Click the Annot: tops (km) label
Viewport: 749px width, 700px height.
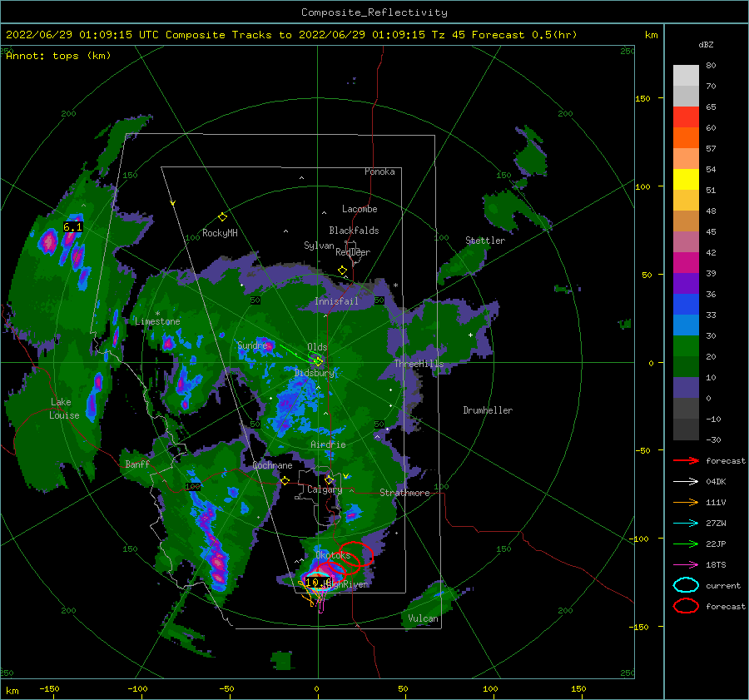point(58,56)
